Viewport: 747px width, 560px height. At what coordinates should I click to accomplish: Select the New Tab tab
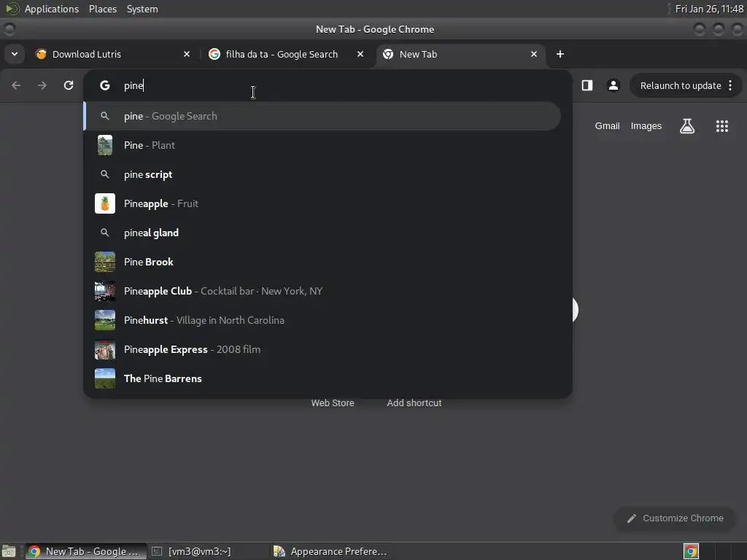(x=460, y=54)
